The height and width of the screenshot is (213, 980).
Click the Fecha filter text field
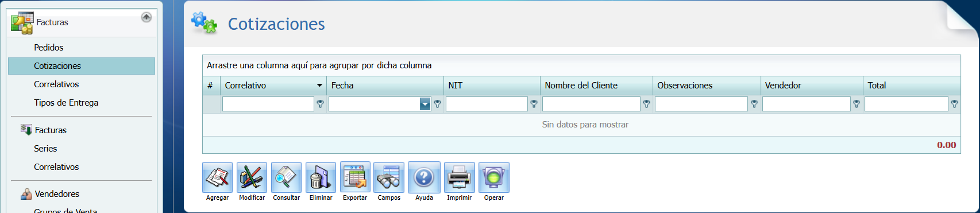[x=374, y=104]
